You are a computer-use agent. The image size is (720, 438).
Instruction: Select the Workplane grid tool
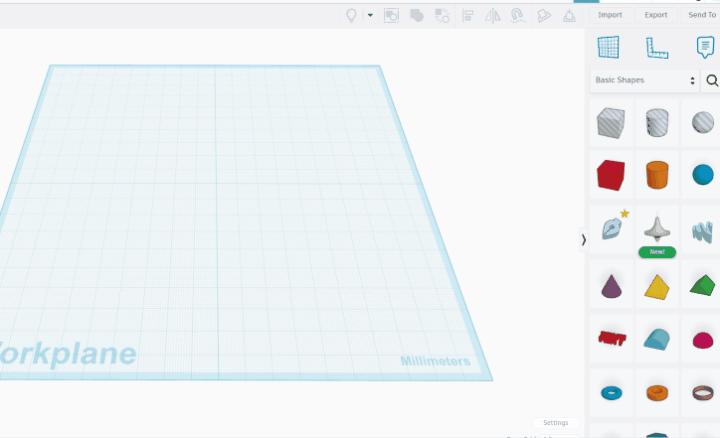[x=608, y=47]
